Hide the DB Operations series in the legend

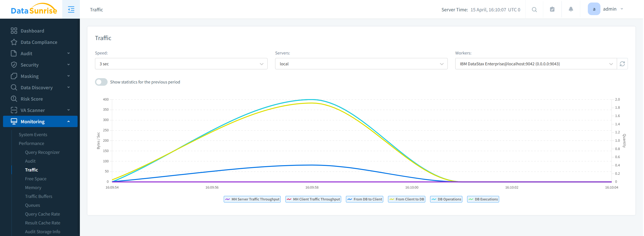(x=446, y=199)
